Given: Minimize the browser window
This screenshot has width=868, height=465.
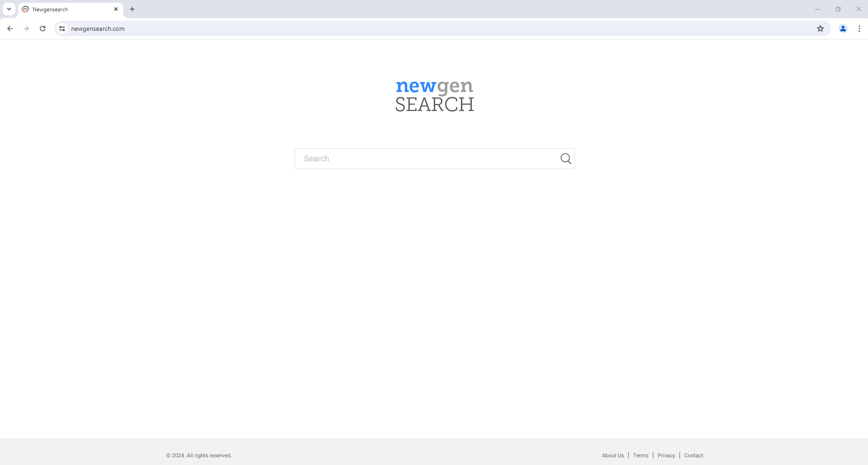Looking at the screenshot, I should [817, 9].
